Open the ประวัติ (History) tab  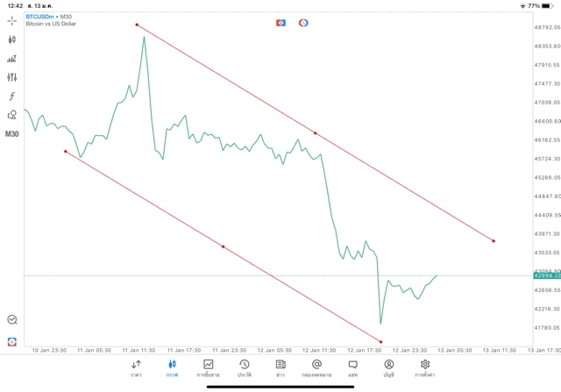coord(245,367)
